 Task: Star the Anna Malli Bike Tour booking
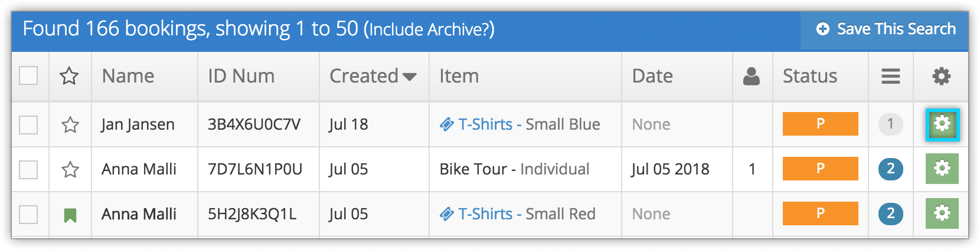click(x=70, y=170)
